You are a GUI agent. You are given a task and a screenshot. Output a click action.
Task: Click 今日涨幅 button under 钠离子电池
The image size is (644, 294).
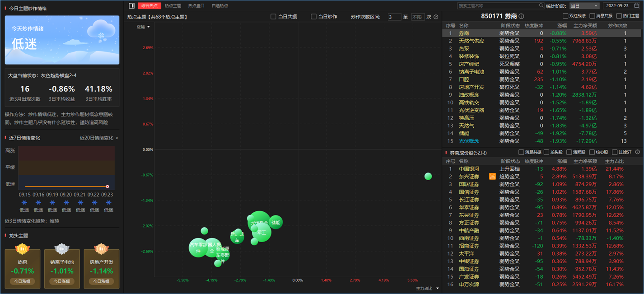click(x=62, y=281)
